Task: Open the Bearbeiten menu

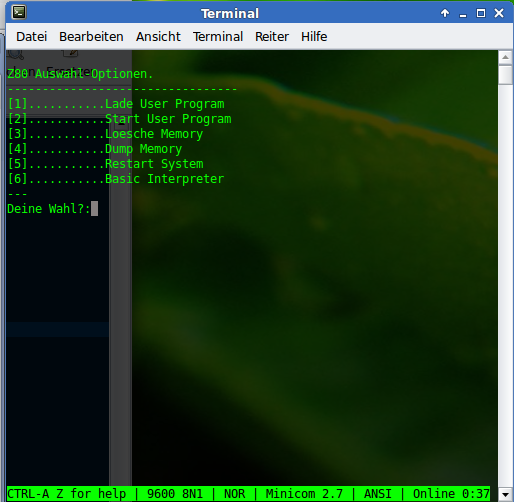Action: 91,37
